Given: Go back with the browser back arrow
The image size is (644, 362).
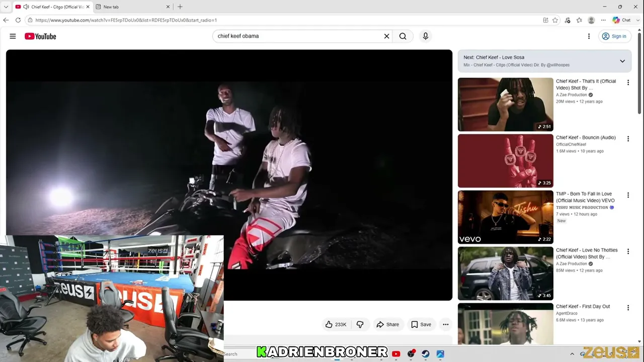Looking at the screenshot, I should 6,20.
